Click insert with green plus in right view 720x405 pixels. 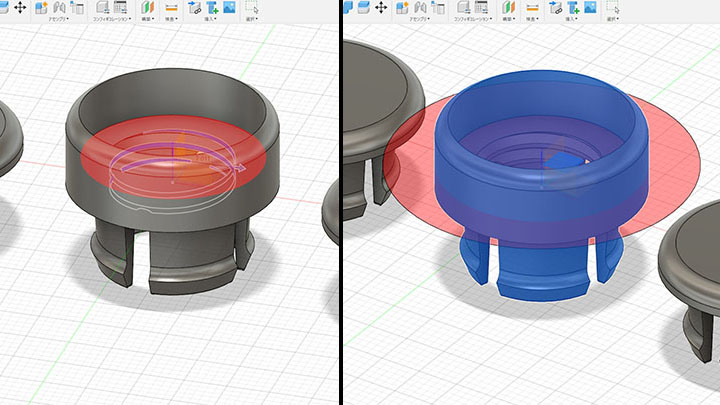[x=573, y=7]
